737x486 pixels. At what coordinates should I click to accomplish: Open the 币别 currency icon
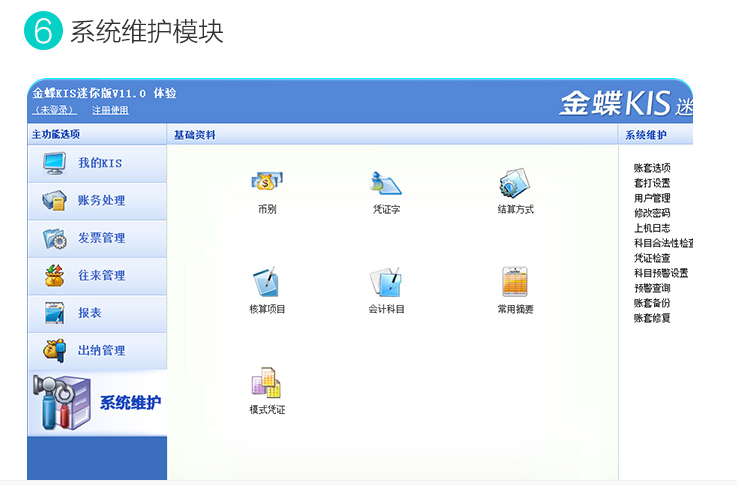tap(267, 183)
